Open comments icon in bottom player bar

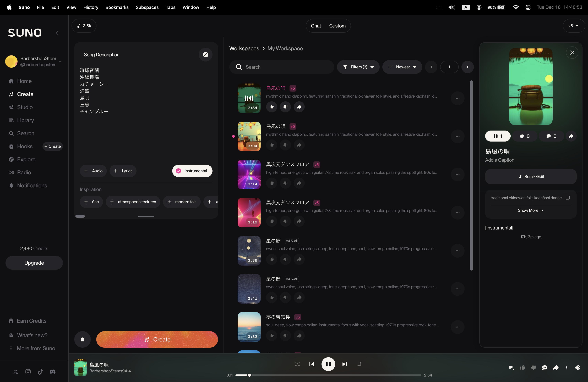tap(545, 368)
